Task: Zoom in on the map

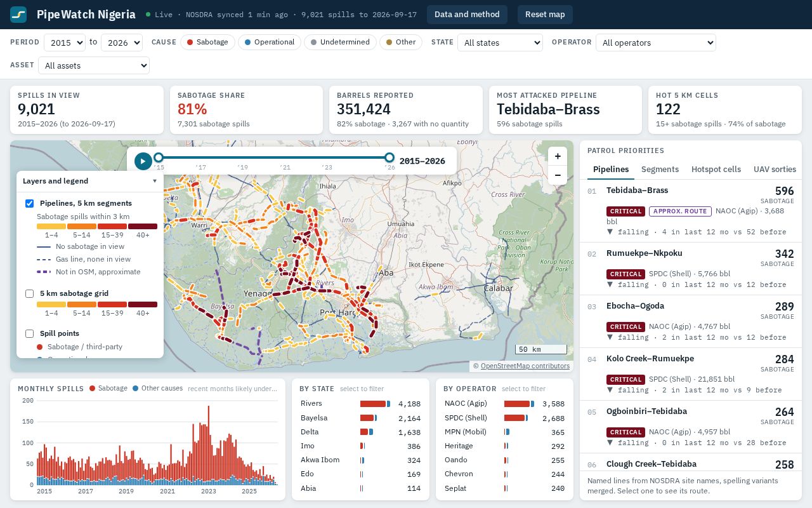Action: tap(558, 156)
